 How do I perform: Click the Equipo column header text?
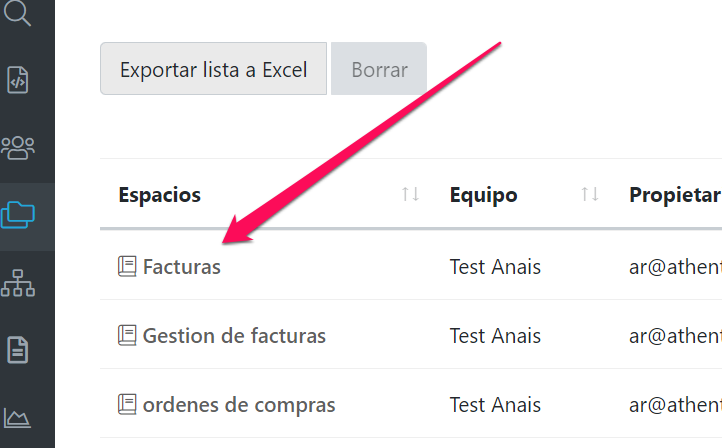(x=484, y=195)
